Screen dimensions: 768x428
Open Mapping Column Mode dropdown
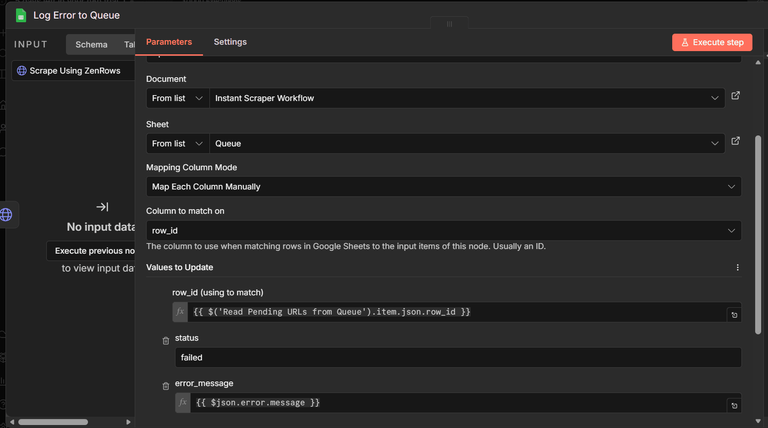(x=443, y=187)
